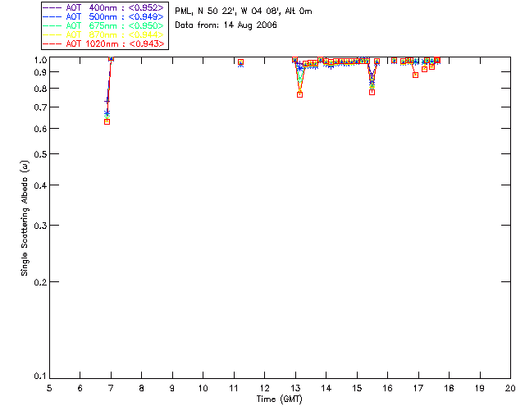Screen dimensions: 525x420
Task: Click y-axis tick label 1.0
Action: (40, 60)
